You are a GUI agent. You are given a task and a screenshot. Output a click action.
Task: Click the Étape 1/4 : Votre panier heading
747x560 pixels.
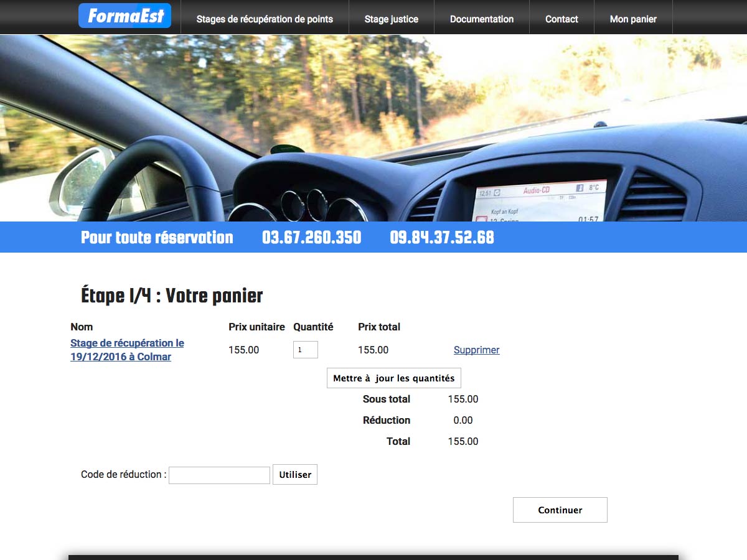click(x=172, y=296)
